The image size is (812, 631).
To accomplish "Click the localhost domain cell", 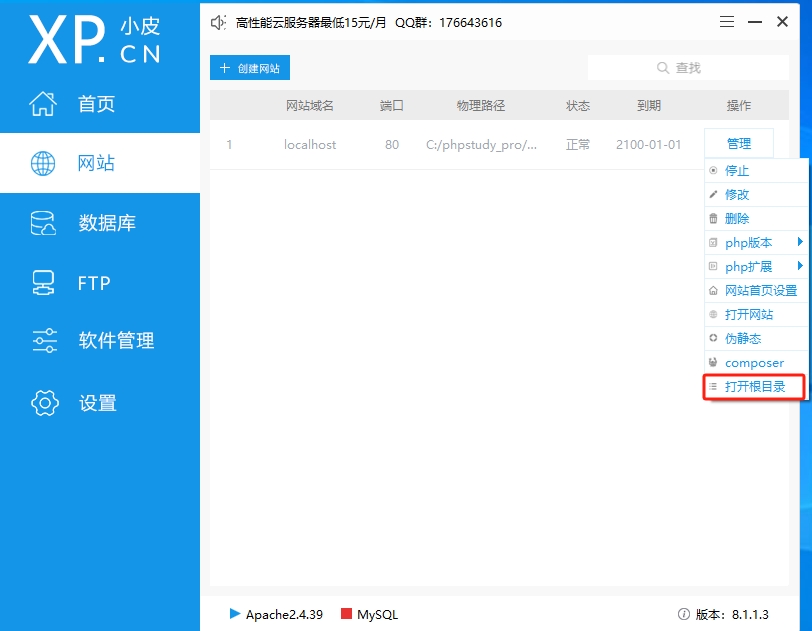I will tap(310, 145).
